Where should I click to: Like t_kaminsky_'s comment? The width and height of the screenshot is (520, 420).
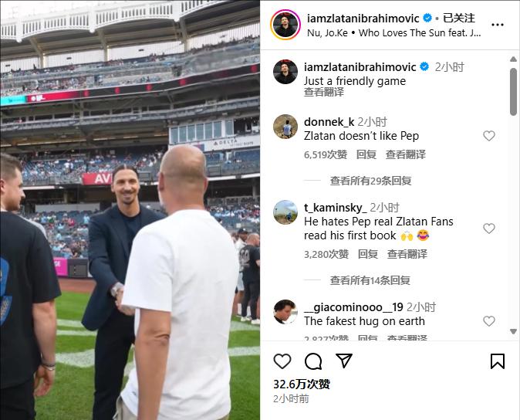coord(489,229)
